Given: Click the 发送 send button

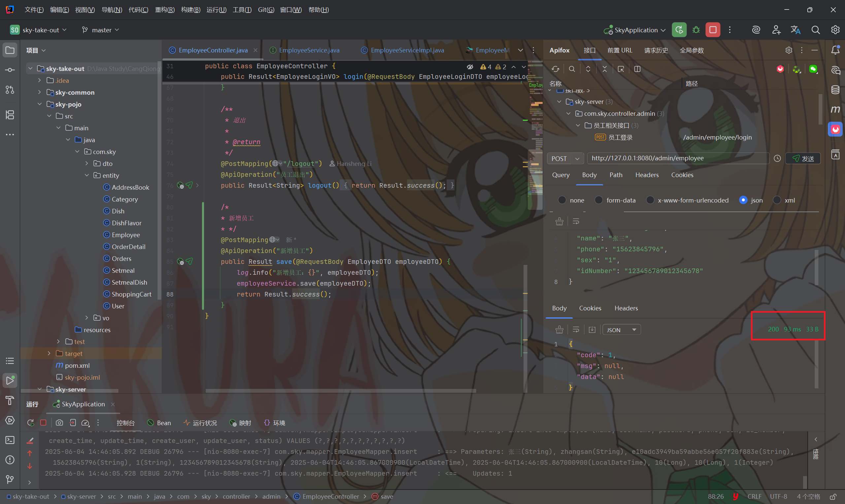Looking at the screenshot, I should [x=803, y=159].
